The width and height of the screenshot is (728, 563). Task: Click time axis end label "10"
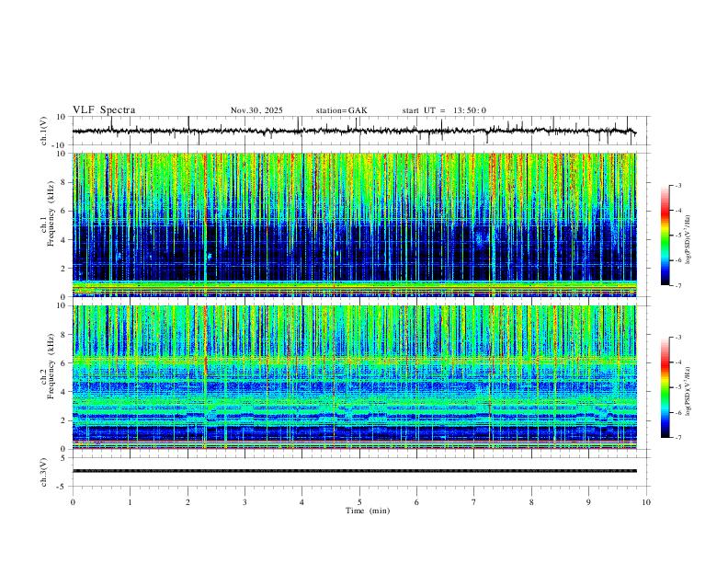click(x=646, y=502)
